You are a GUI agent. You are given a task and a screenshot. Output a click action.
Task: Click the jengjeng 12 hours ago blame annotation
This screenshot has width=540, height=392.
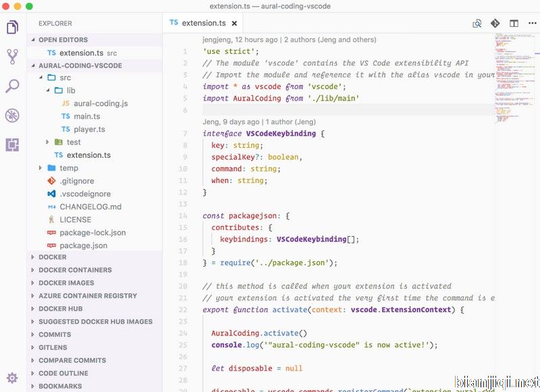[x=290, y=40]
